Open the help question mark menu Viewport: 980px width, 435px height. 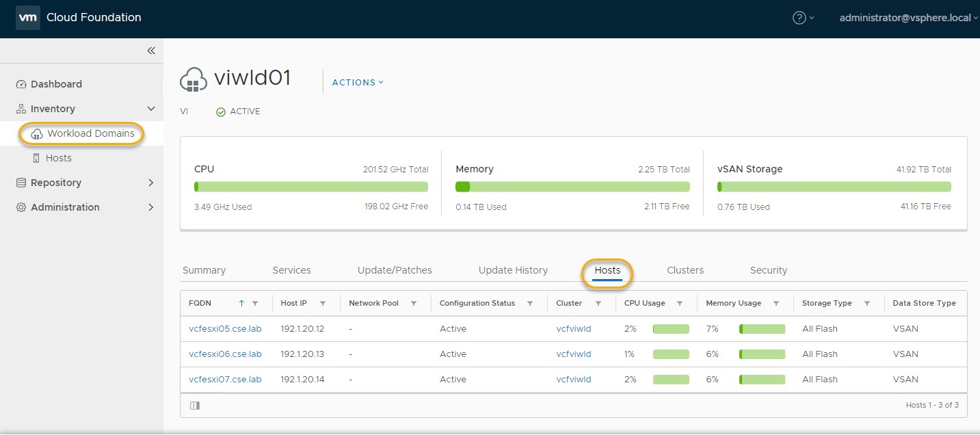799,18
